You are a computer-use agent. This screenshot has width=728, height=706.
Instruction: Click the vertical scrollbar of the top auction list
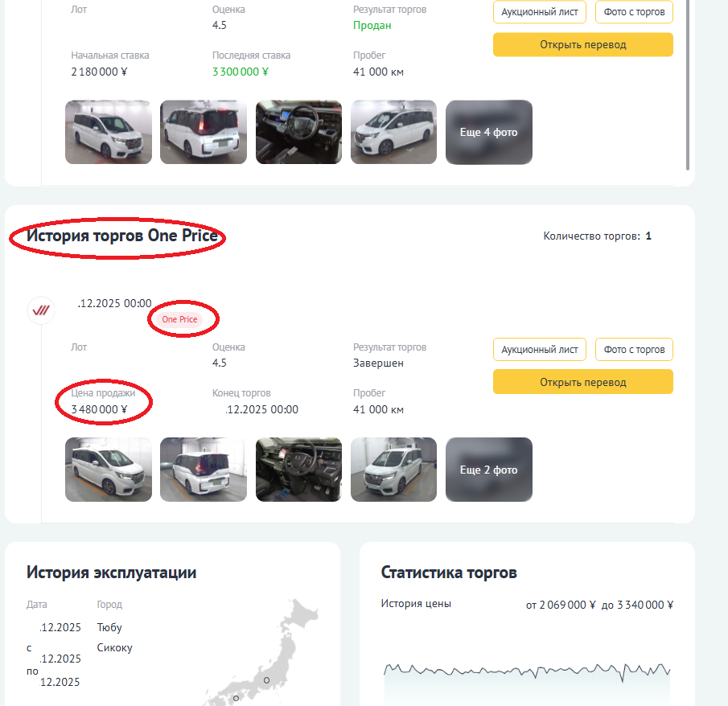pyautogui.click(x=687, y=80)
